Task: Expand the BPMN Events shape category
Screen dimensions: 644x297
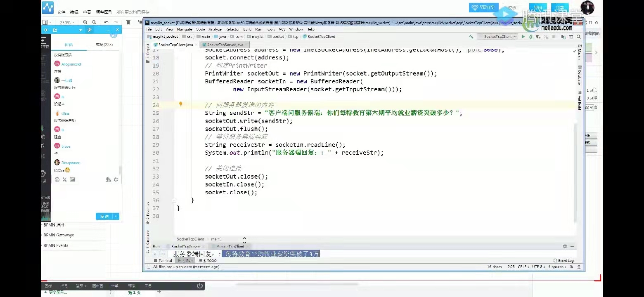Action: click(x=56, y=245)
